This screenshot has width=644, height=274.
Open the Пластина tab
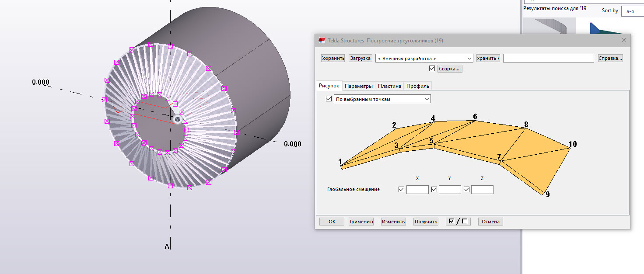(x=389, y=86)
